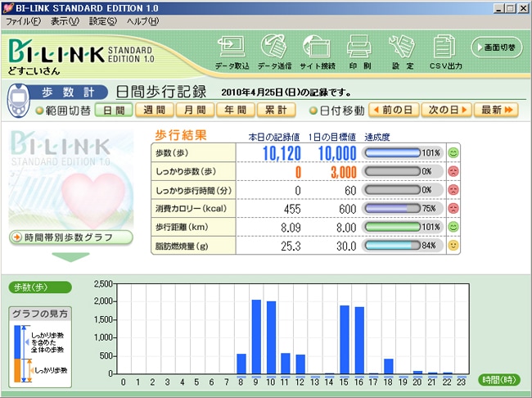Go to 前の日 previous day
The height and width of the screenshot is (398, 532).
click(x=394, y=110)
